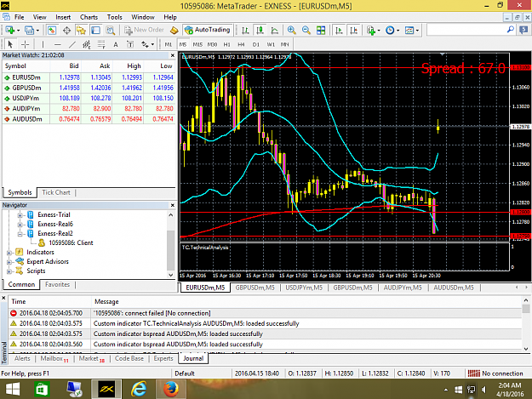Screen dimensions: 532x399
Task: Open the MetaEditor book icon
Action: pos(174,30)
